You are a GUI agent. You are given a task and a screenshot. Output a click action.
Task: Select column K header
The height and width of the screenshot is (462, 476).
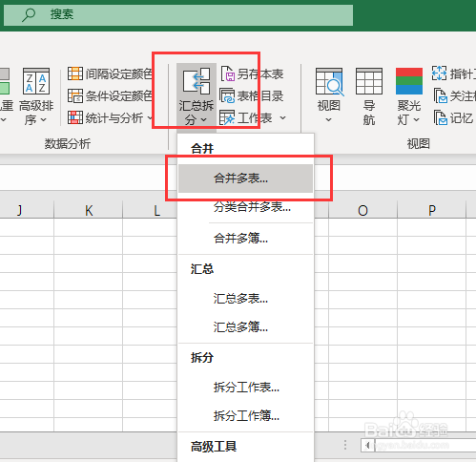tap(89, 210)
